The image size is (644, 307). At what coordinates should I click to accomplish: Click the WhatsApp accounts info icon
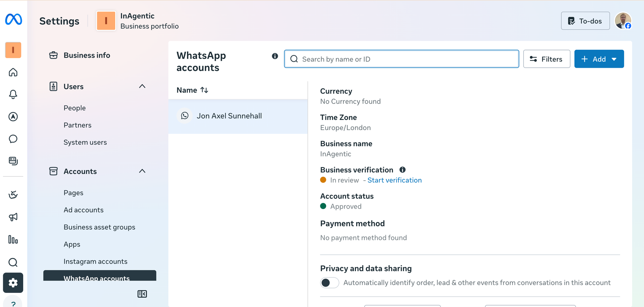(275, 56)
